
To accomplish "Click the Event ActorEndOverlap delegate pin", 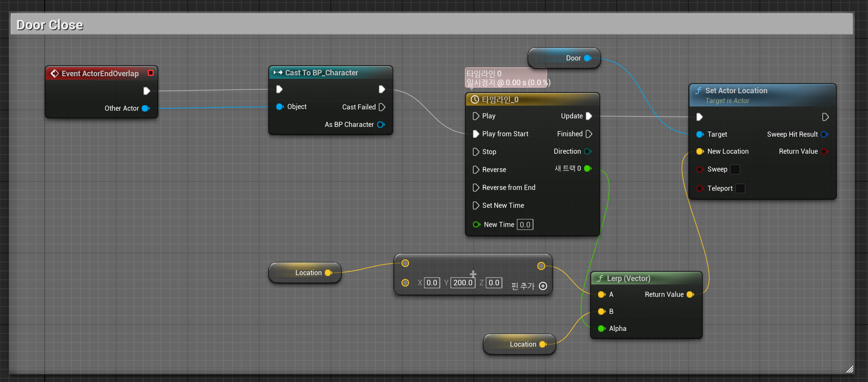I will [151, 73].
